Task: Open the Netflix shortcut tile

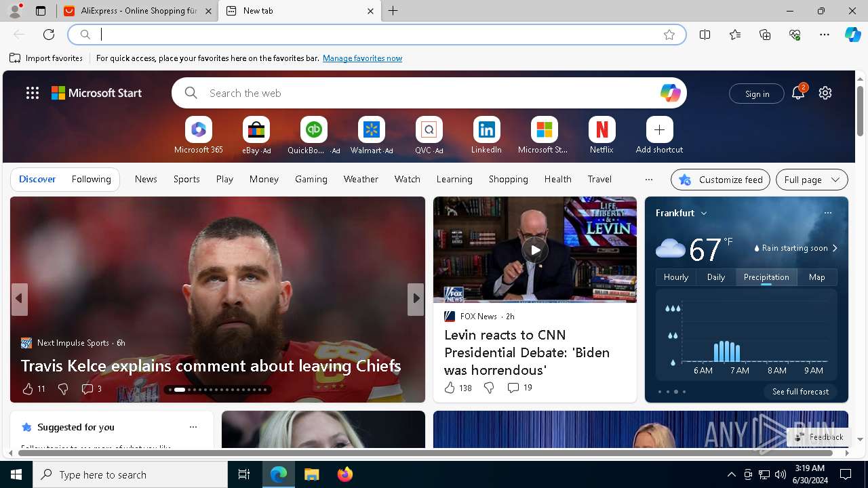Action: click(601, 136)
